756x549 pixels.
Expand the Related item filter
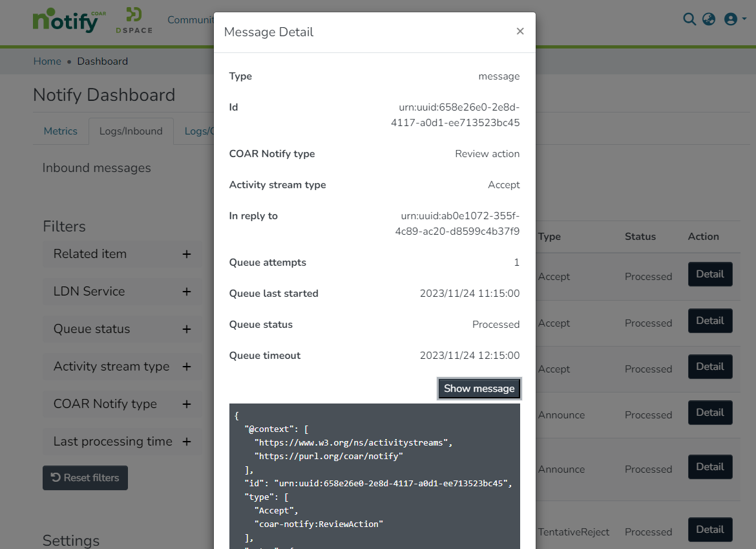[x=186, y=254]
